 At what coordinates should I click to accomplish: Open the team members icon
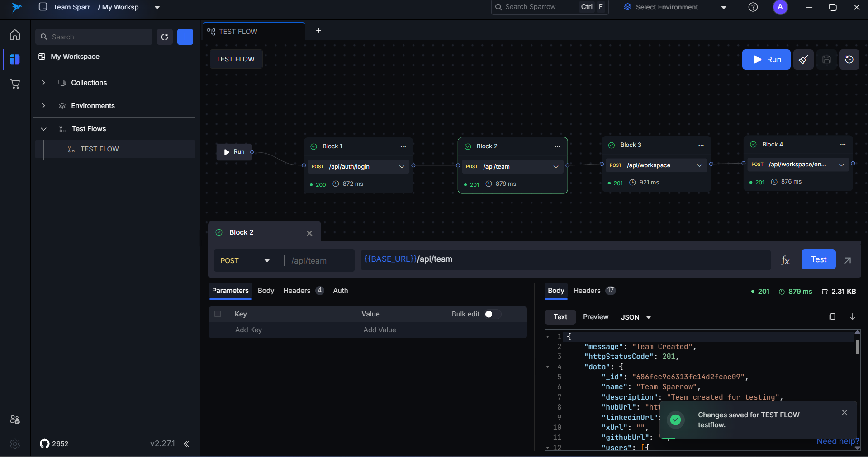(x=15, y=419)
